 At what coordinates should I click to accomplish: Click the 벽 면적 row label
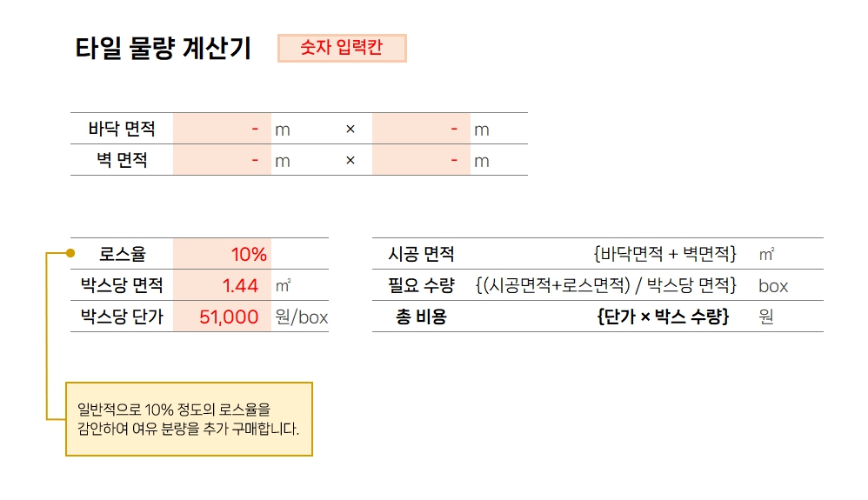(x=122, y=160)
